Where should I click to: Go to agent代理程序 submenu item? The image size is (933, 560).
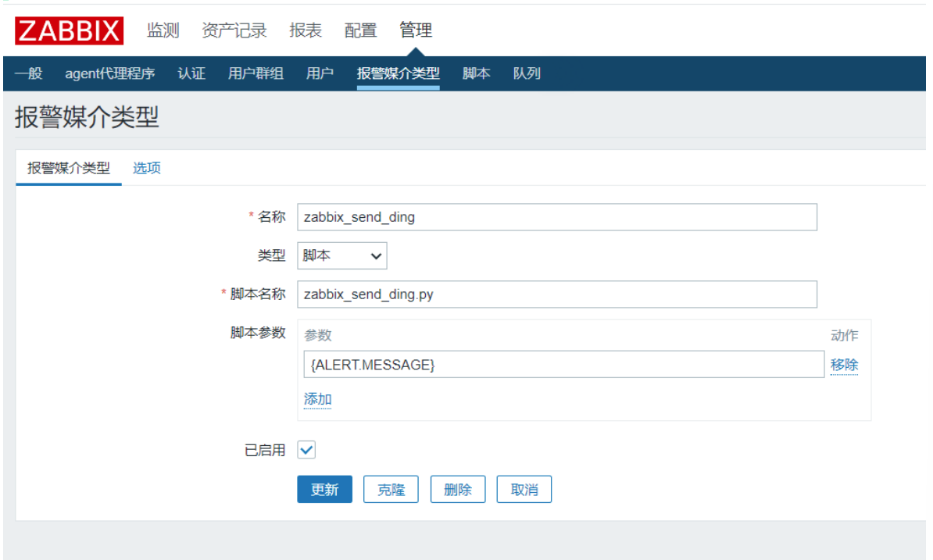110,73
